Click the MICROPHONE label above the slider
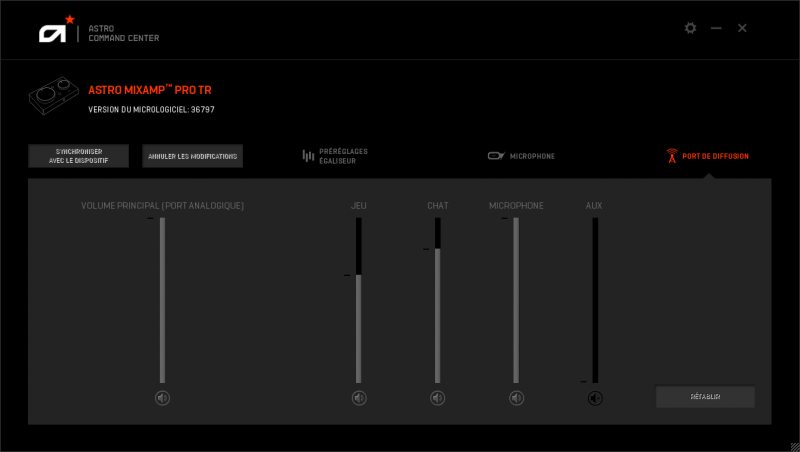The image size is (800, 452). tap(516, 206)
